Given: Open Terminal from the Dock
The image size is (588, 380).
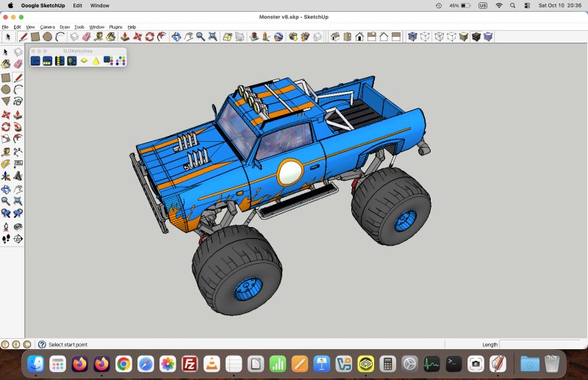Looking at the screenshot, I should coord(453,364).
